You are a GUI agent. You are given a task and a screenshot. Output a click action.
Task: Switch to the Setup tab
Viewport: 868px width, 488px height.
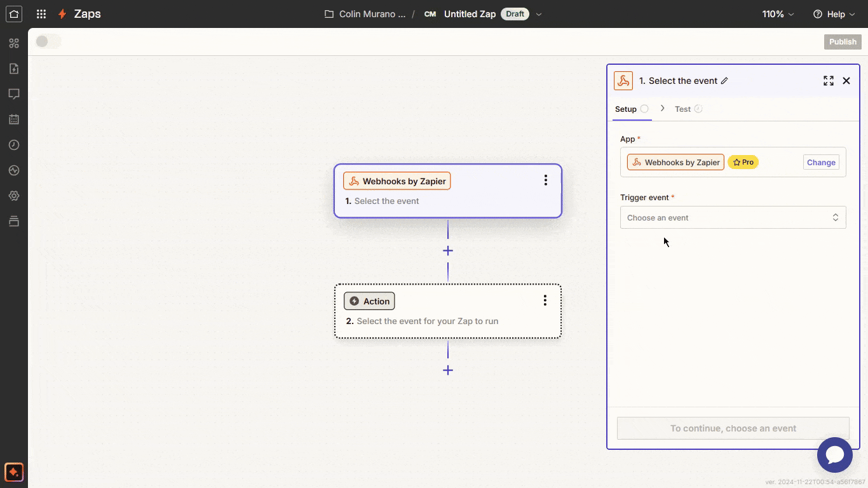click(x=632, y=109)
